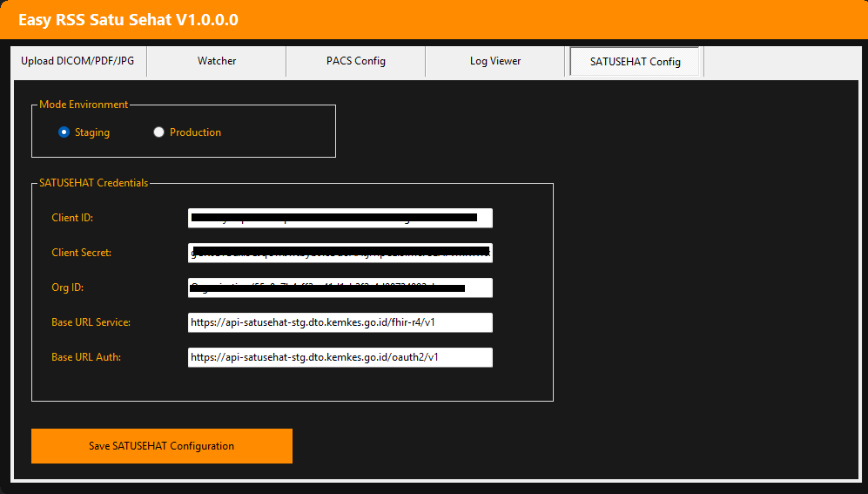This screenshot has height=494, width=868.
Task: Click the 'Client ID:' label
Action: pos(72,218)
